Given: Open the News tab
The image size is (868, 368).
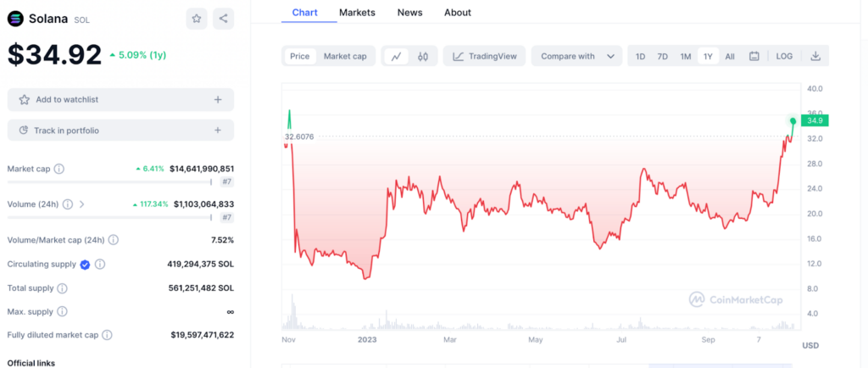Looking at the screenshot, I should (x=409, y=12).
